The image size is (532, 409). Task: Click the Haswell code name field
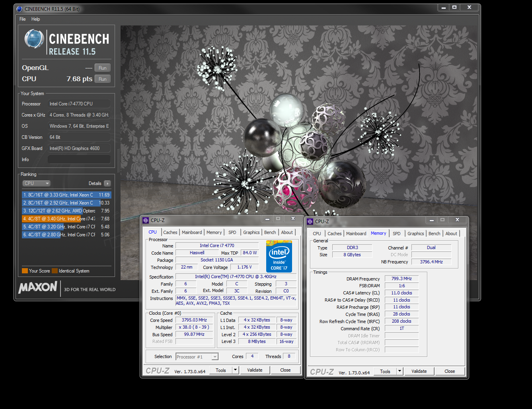pyautogui.click(x=197, y=253)
